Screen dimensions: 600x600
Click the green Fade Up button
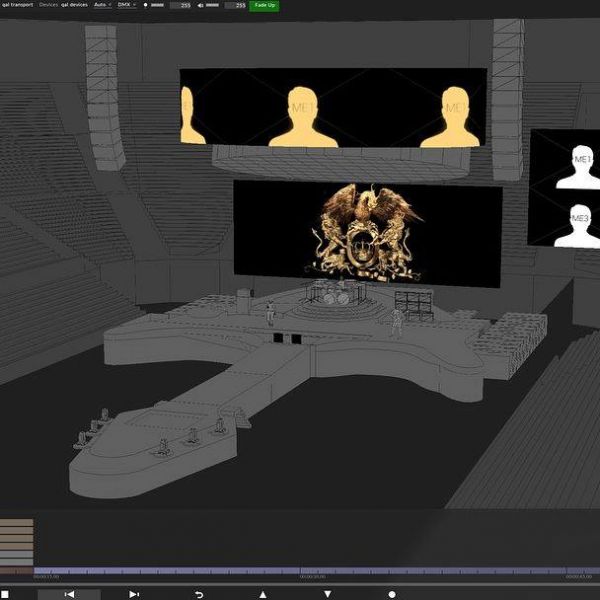click(x=264, y=5)
